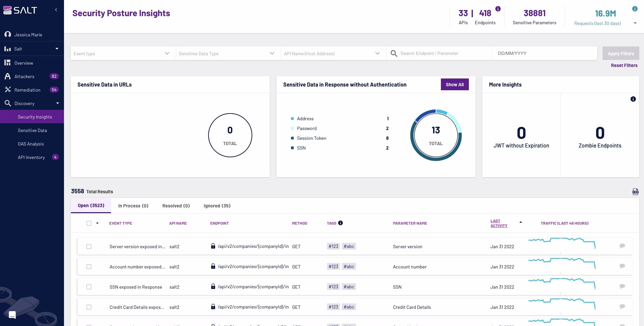
Task: Click the More Insights info icon
Action: (633, 99)
